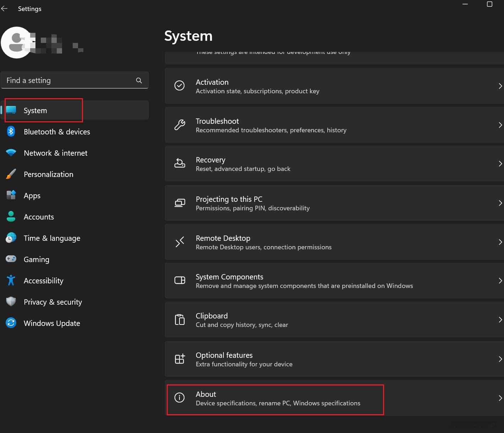Open Gaming settings
Image resolution: width=504 pixels, height=433 pixels.
(75, 259)
